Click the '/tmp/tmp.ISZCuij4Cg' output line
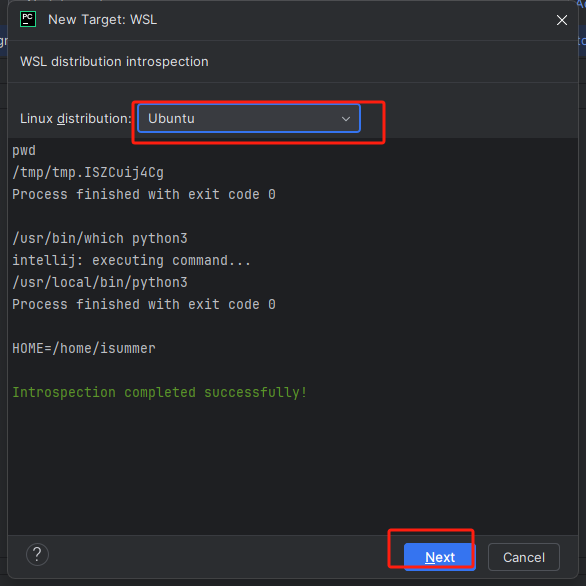586x586 pixels. pyautogui.click(x=88, y=173)
